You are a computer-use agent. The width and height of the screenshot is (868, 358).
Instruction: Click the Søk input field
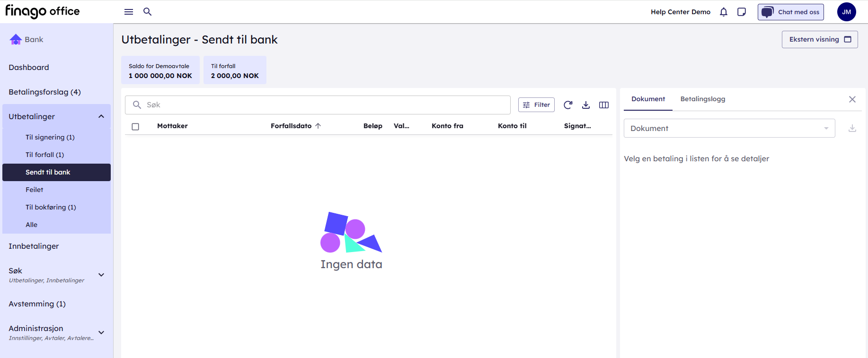click(x=322, y=105)
